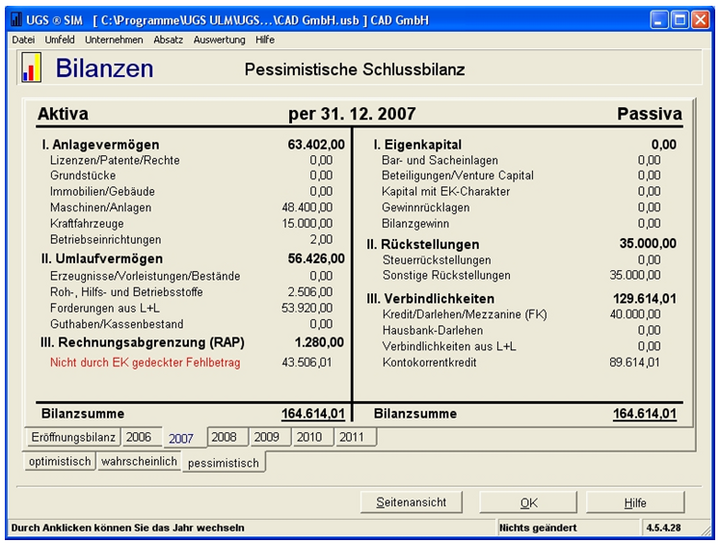The image size is (720, 543).
Task: Click the Roh-, Hilfs- und Betriebsstoffe label
Action: tap(126, 292)
